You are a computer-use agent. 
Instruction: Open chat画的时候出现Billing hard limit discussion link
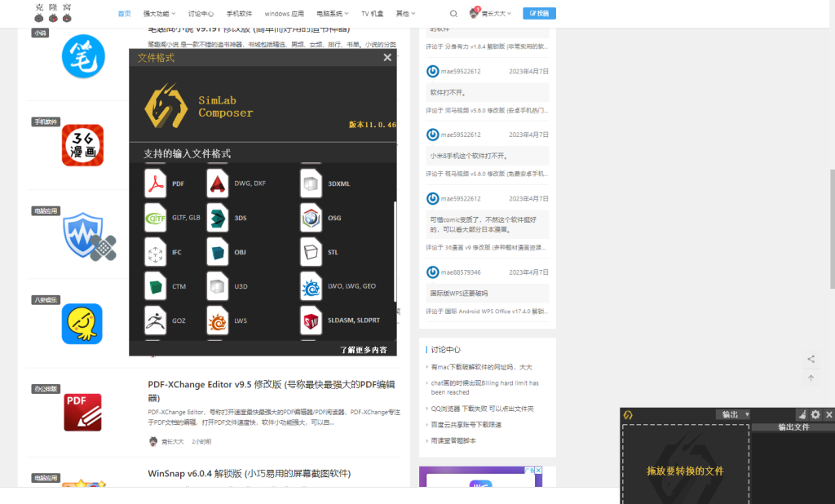click(x=484, y=387)
